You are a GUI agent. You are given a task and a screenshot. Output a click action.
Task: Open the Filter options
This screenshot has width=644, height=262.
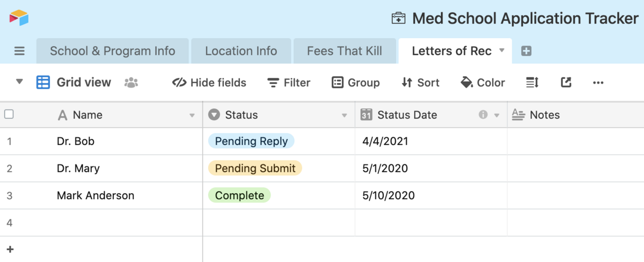click(289, 83)
